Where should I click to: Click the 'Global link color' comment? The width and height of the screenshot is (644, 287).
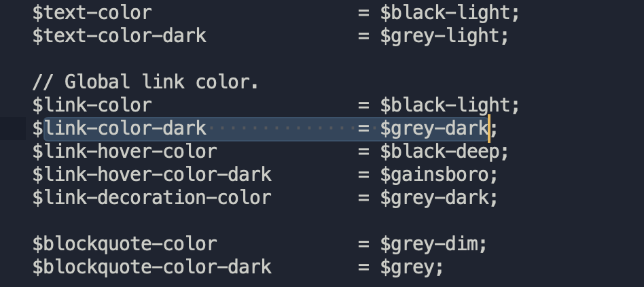coord(145,82)
